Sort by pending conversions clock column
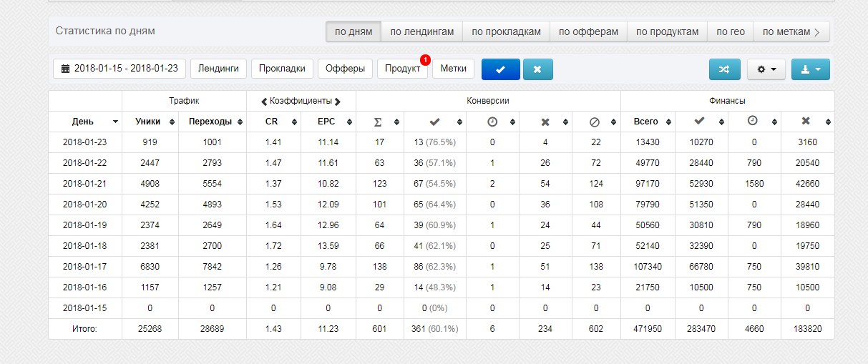 (492, 122)
